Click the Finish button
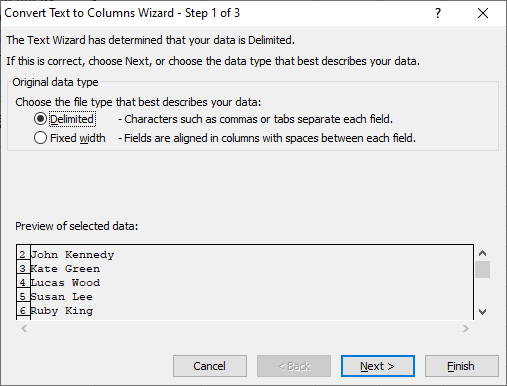The width and height of the screenshot is (507, 386). click(x=462, y=366)
